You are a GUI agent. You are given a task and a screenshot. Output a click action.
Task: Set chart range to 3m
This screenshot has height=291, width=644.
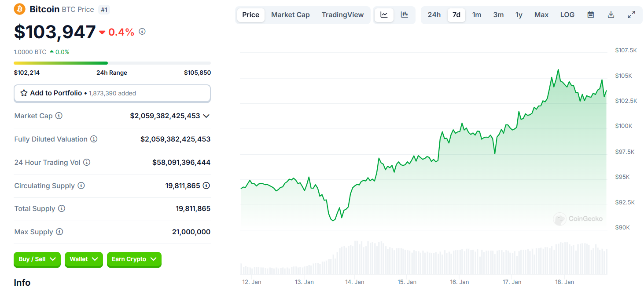point(498,15)
